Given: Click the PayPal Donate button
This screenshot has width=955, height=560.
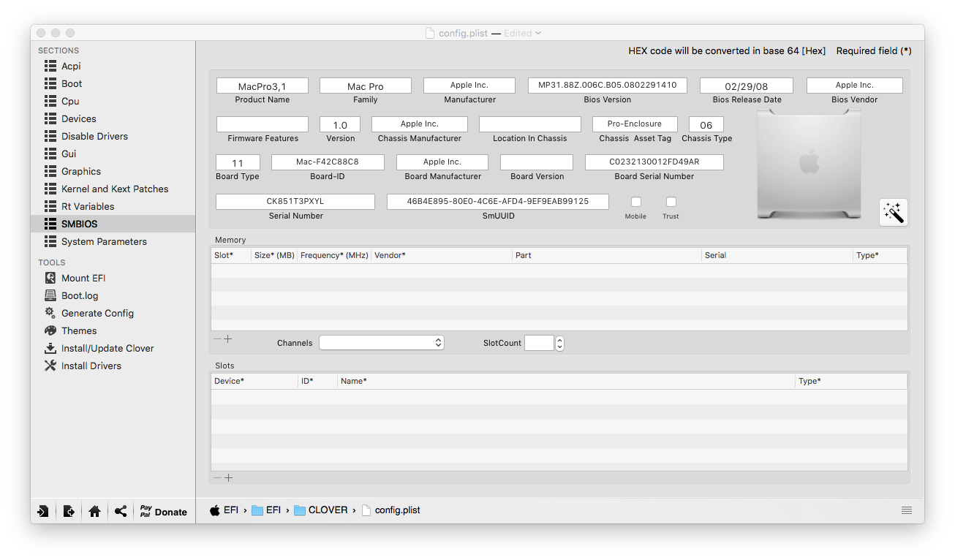Looking at the screenshot, I should click(163, 512).
